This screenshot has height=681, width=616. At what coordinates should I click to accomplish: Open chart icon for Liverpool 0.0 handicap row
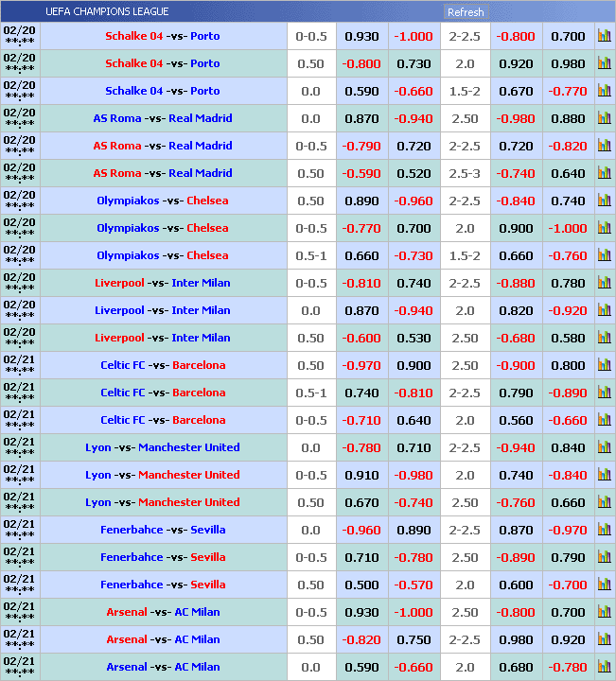pyautogui.click(x=604, y=311)
